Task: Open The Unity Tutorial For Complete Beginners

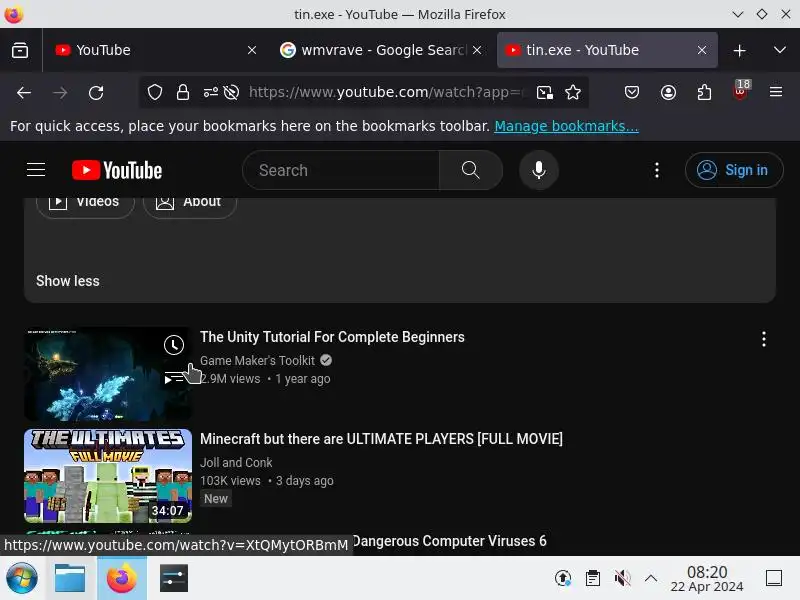Action: pos(332,337)
